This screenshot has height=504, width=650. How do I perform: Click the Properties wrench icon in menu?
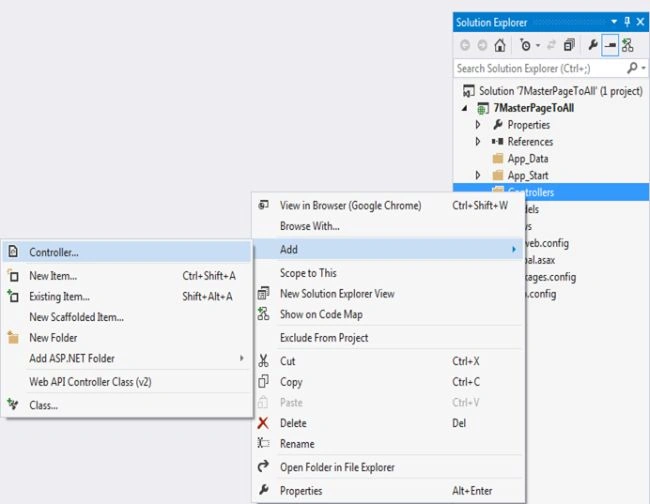click(x=264, y=490)
